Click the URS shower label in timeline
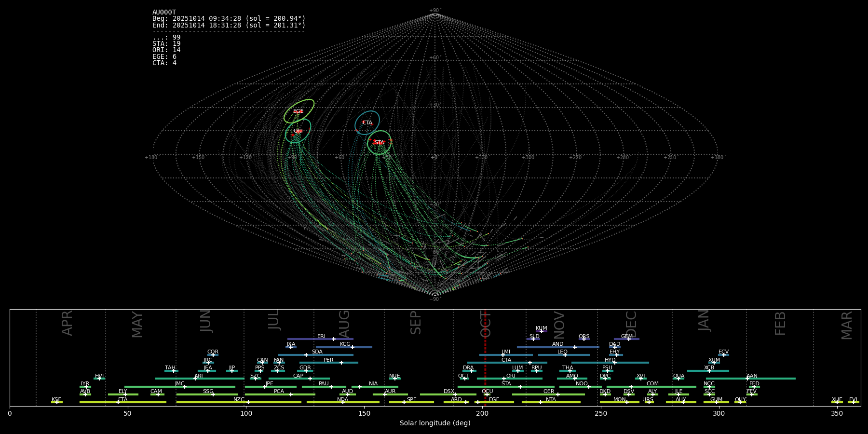 (648, 400)
